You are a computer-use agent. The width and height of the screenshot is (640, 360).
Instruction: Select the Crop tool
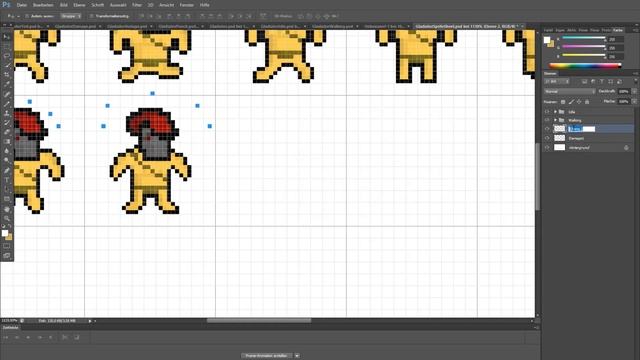(7, 75)
